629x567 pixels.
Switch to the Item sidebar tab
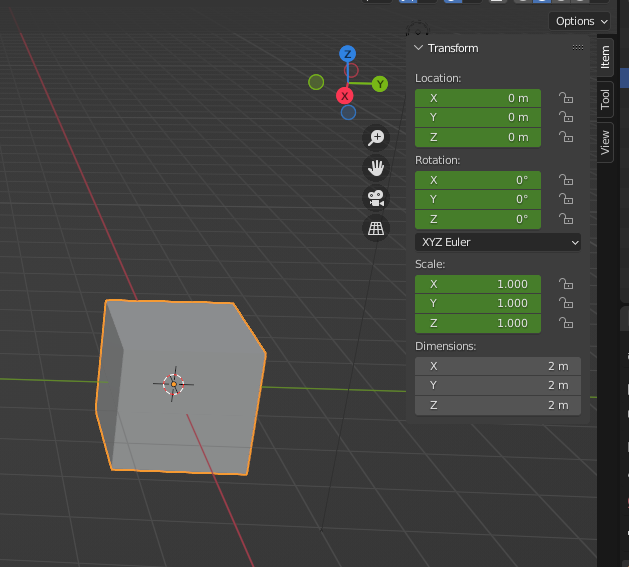tap(605, 57)
